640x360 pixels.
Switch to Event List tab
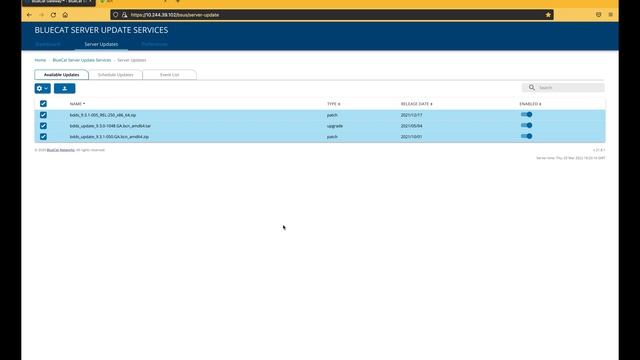point(169,75)
